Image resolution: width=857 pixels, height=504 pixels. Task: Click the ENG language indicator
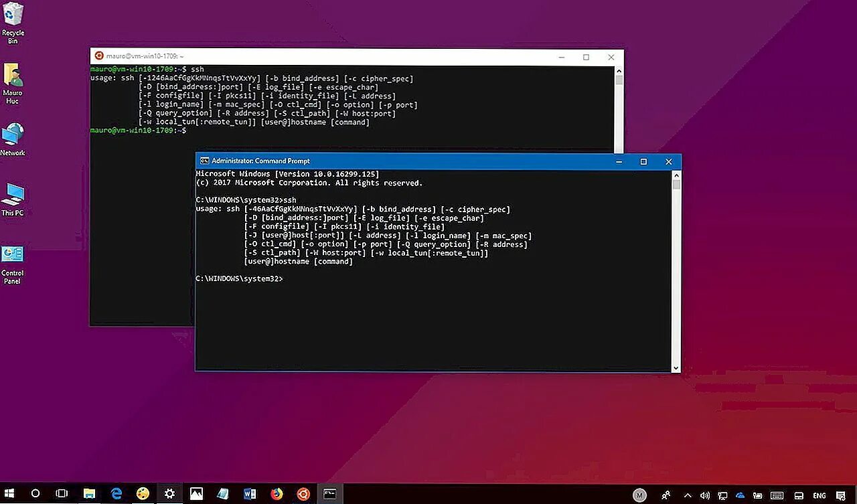click(x=819, y=496)
